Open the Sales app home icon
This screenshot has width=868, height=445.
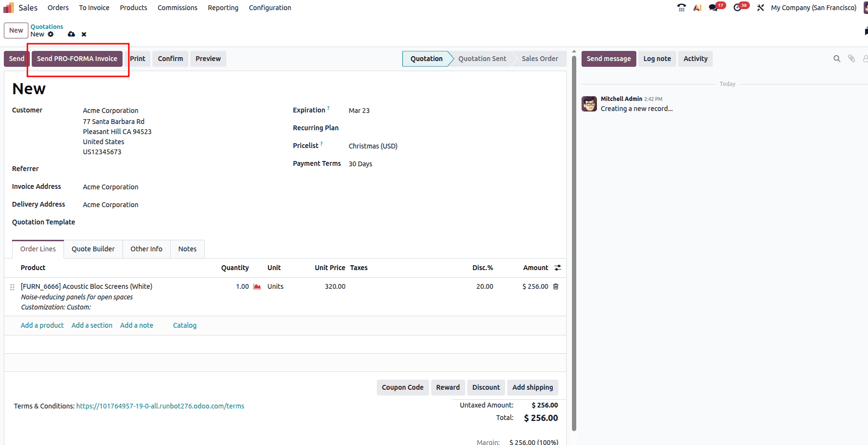point(9,8)
